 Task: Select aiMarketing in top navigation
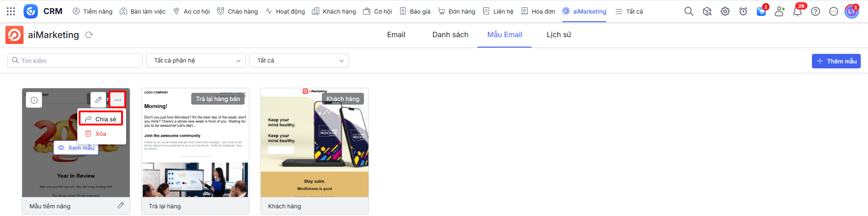(584, 11)
